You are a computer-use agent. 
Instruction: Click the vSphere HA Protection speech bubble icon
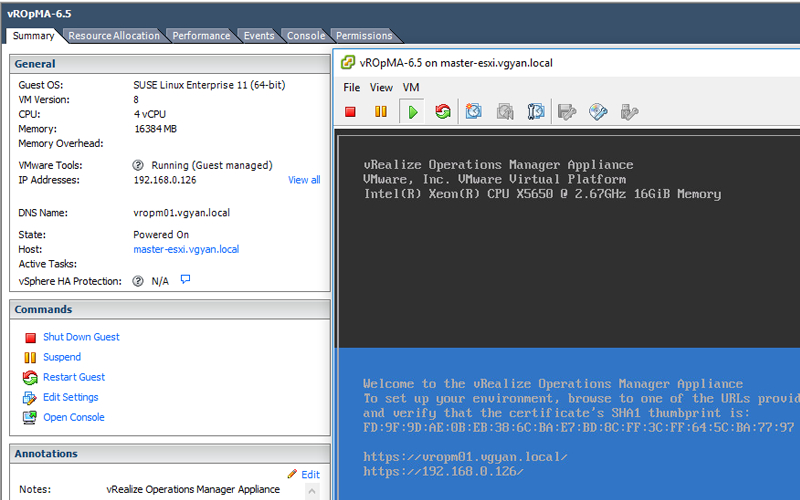(x=185, y=280)
